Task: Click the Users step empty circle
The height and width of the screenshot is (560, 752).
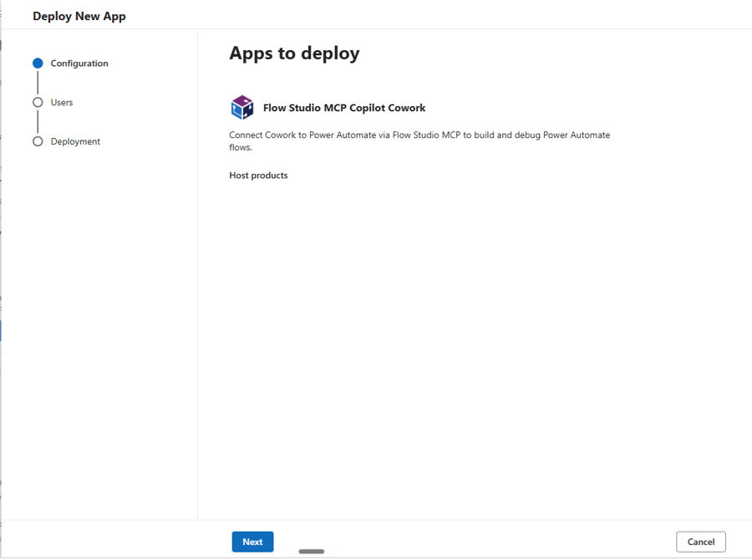Action: (x=38, y=102)
